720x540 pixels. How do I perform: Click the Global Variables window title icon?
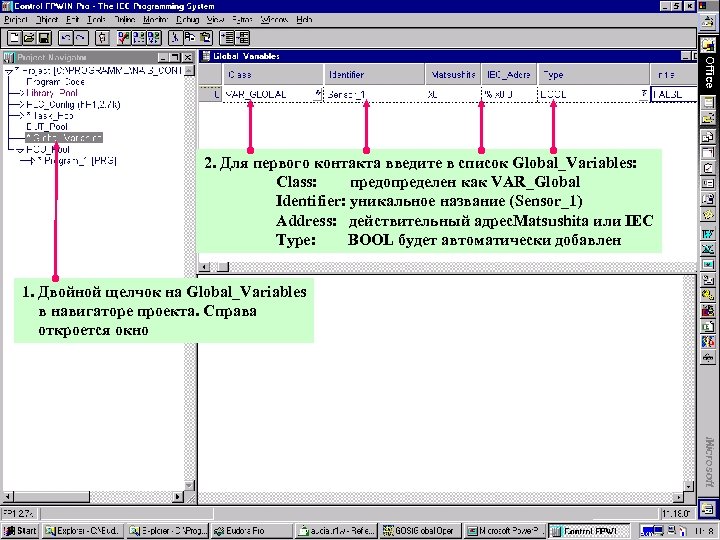[x=206, y=56]
